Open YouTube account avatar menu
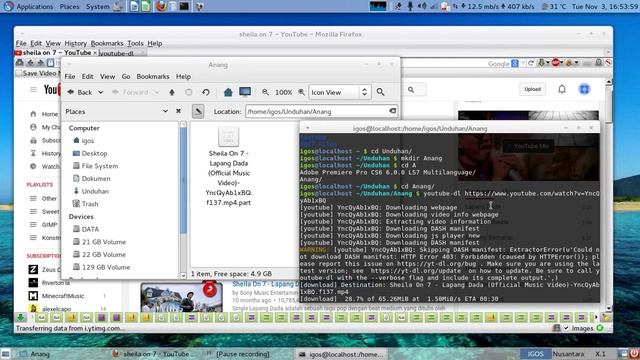Screen dimensions: 640x360 [584, 89]
